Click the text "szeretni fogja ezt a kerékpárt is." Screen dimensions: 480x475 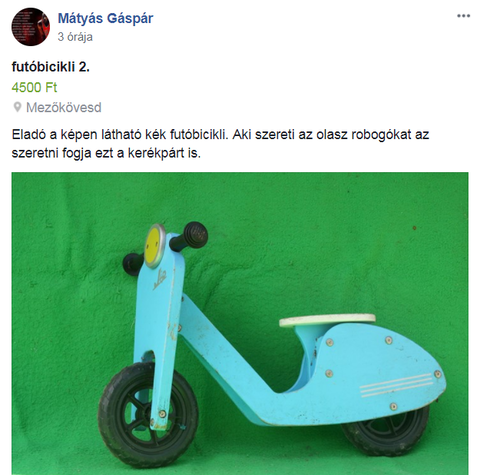106,153
